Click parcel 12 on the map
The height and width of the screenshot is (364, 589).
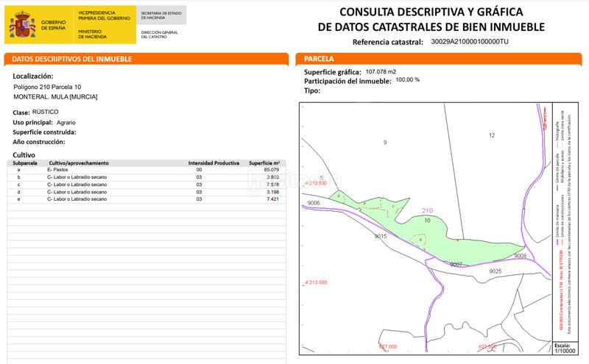tap(492, 135)
